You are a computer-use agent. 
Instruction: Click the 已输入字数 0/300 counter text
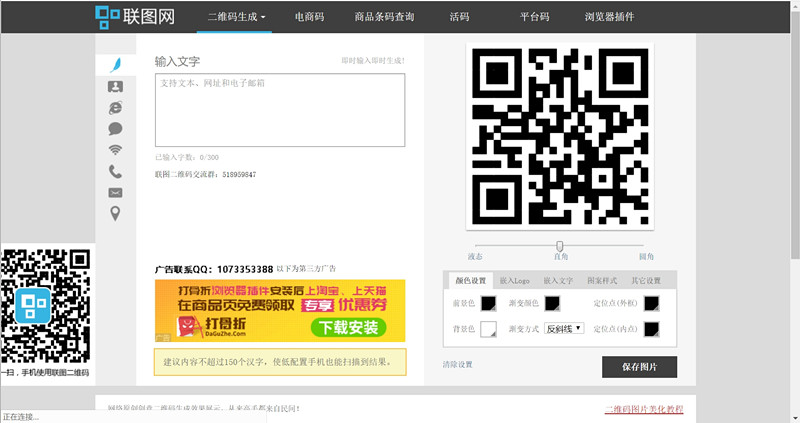[x=187, y=157]
